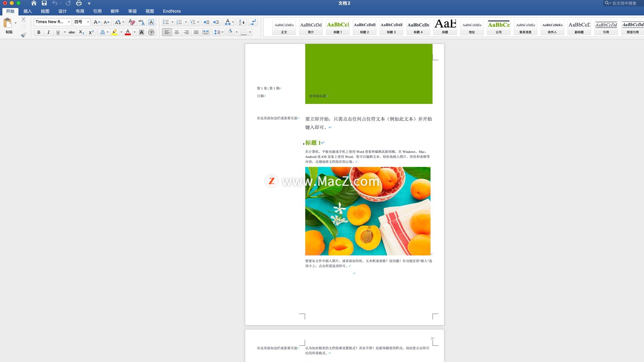Open the EndNote tab
The width and height of the screenshot is (644, 362).
(172, 11)
